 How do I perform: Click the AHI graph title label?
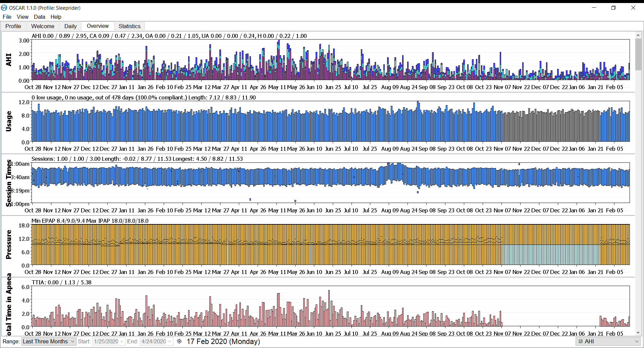point(8,60)
